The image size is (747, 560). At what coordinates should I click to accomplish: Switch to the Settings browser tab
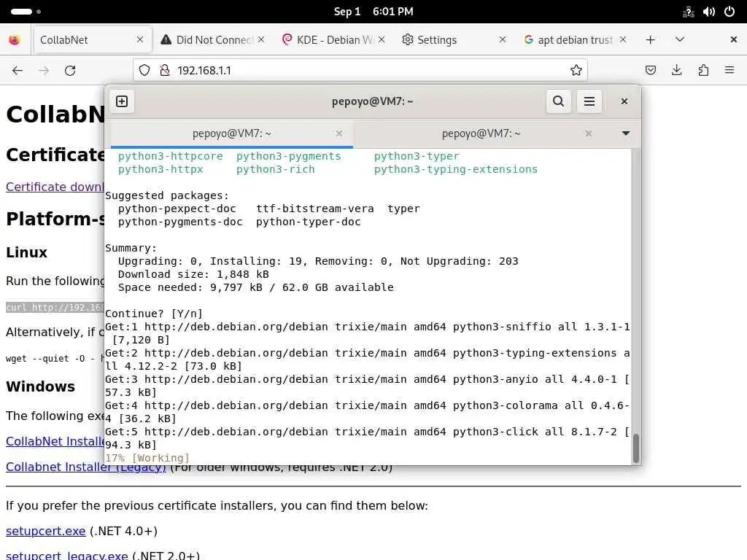(454, 40)
